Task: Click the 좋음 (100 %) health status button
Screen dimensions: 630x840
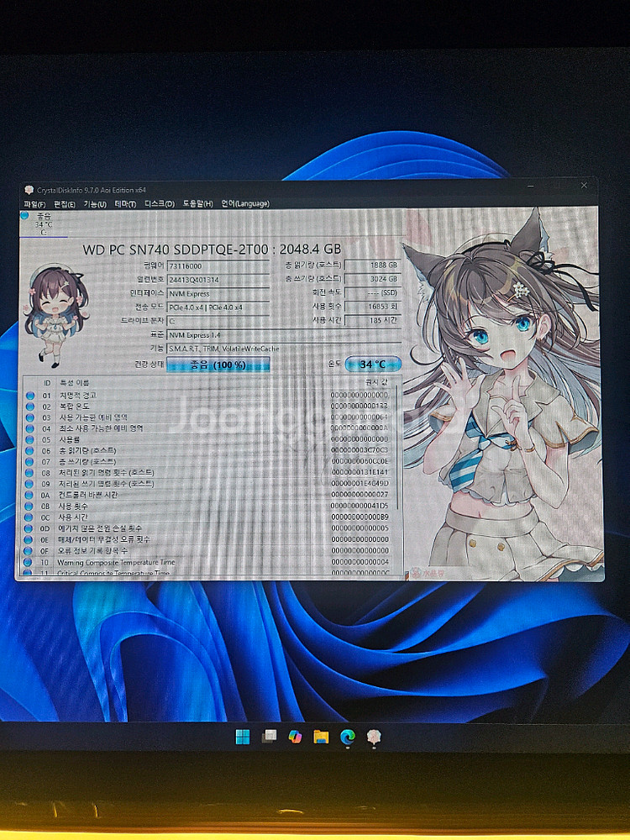Action: (218, 365)
